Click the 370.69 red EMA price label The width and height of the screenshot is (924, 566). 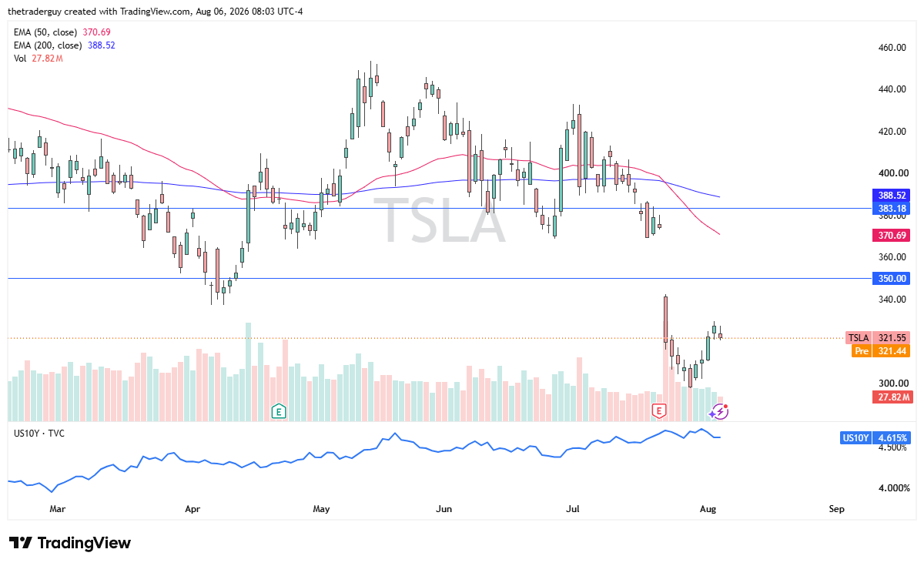(891, 234)
